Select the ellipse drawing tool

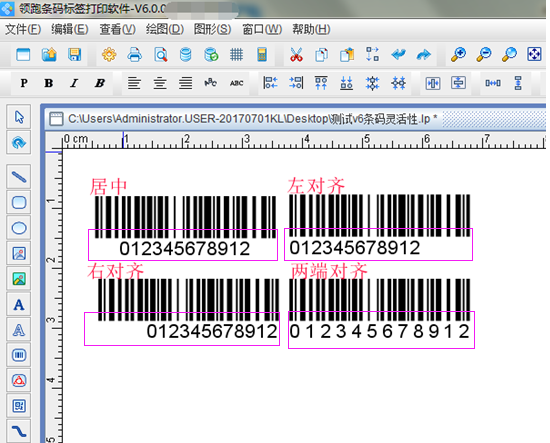pos(19,228)
